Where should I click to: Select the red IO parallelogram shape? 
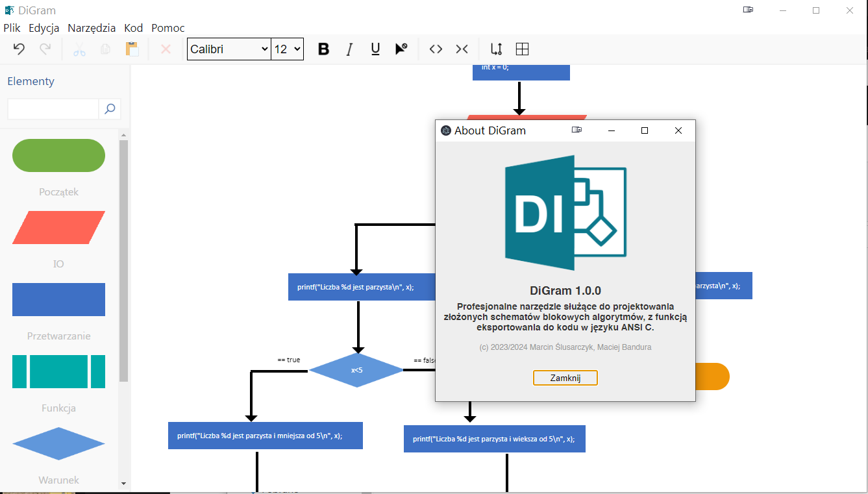coord(58,227)
